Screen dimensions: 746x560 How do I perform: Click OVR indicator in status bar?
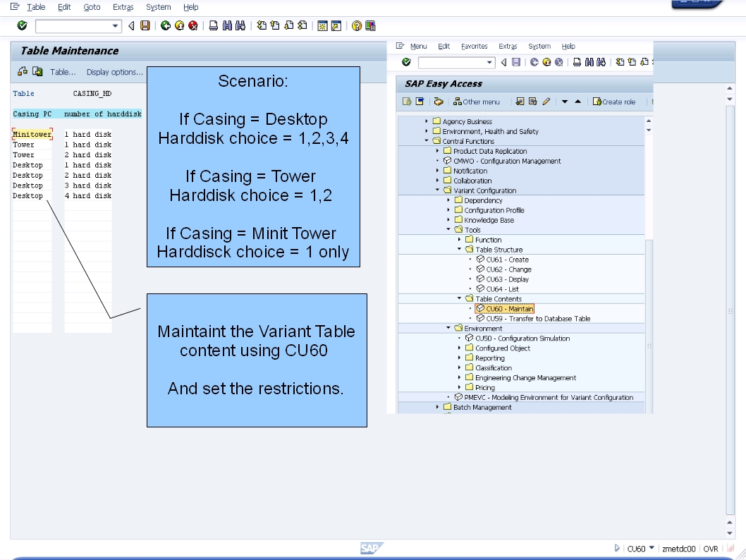click(710, 549)
